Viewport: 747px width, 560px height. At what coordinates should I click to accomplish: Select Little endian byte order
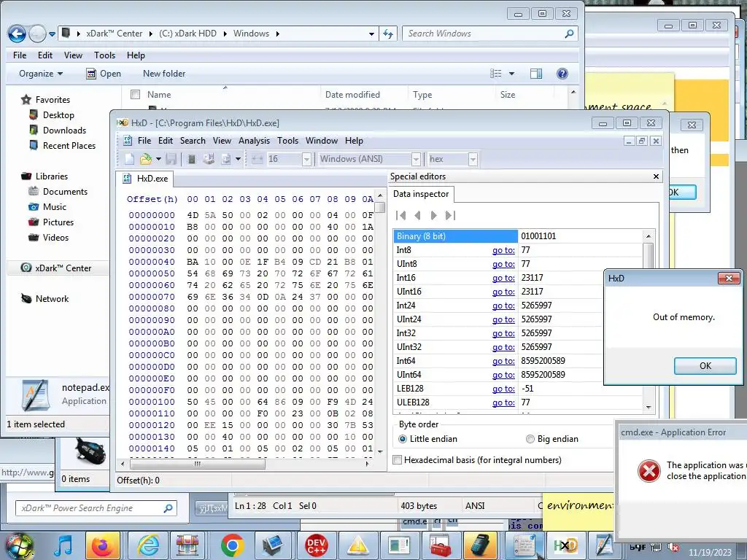point(427,439)
